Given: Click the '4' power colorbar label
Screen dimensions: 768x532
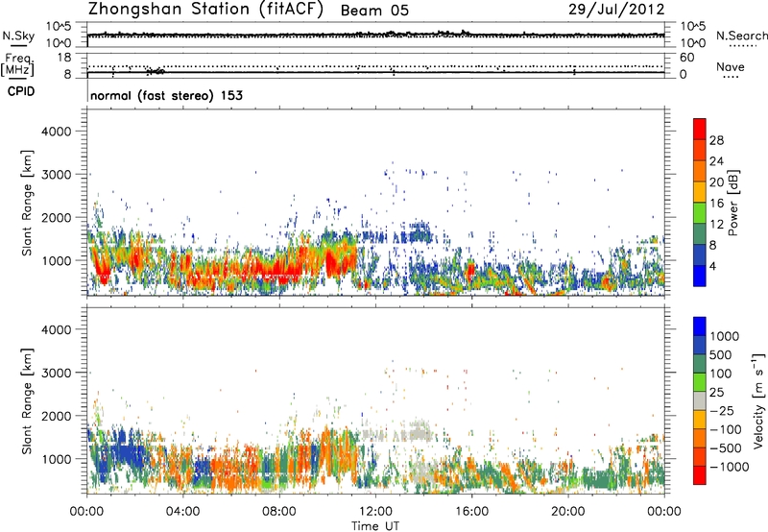Looking at the screenshot, I should click(713, 267).
